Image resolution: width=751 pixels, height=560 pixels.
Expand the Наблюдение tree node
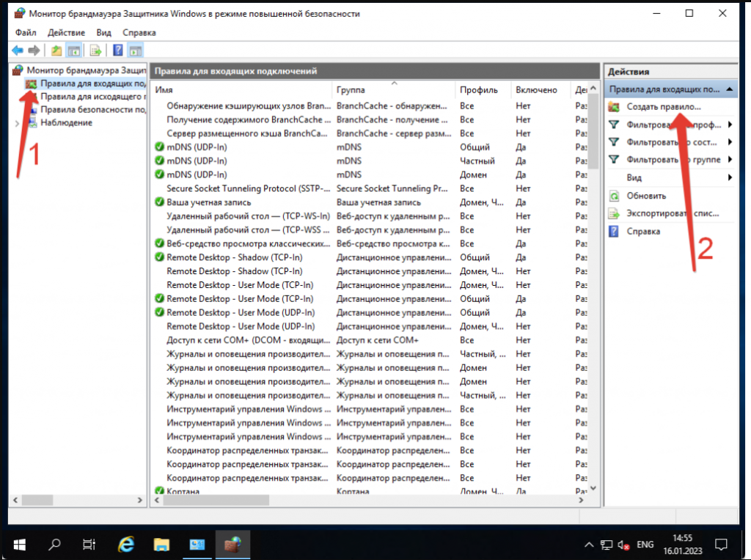click(18, 123)
